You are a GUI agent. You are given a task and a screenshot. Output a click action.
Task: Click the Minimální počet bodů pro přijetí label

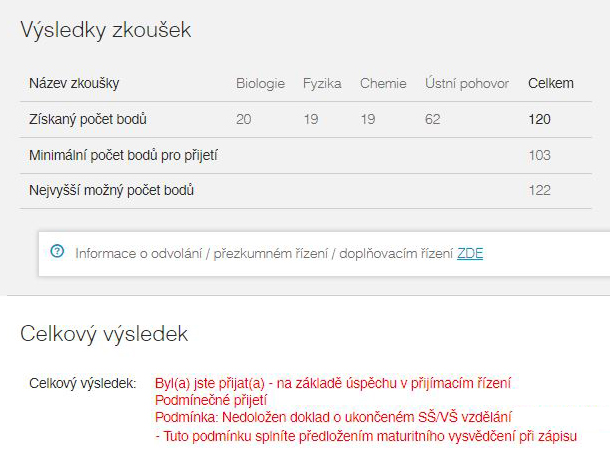point(123,155)
